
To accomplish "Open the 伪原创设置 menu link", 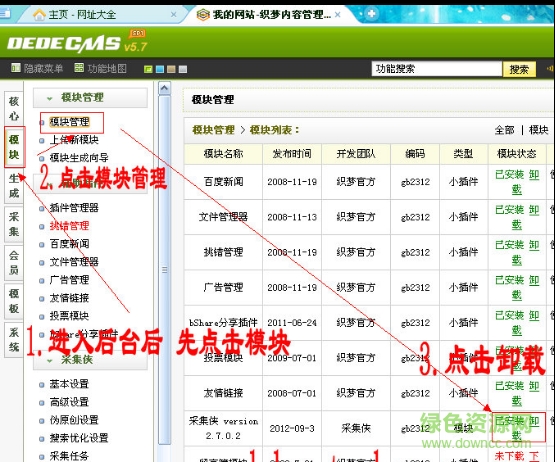I will (x=74, y=420).
